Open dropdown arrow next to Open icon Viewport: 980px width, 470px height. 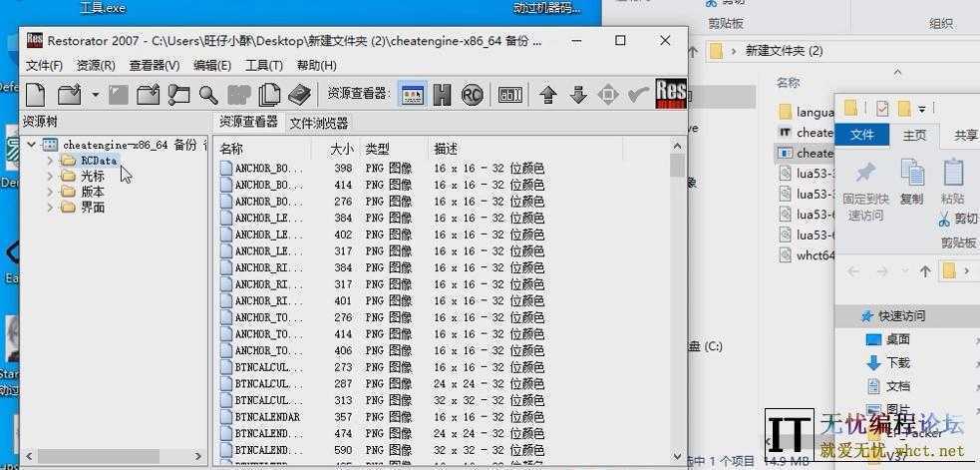pos(95,95)
